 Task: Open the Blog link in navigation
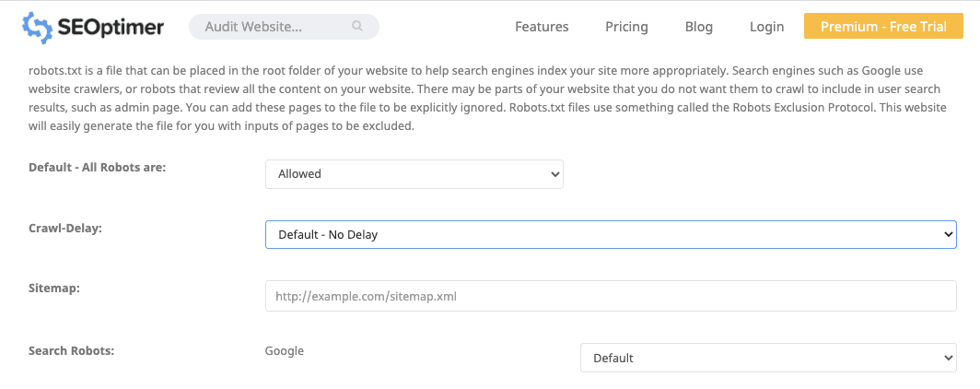tap(699, 27)
